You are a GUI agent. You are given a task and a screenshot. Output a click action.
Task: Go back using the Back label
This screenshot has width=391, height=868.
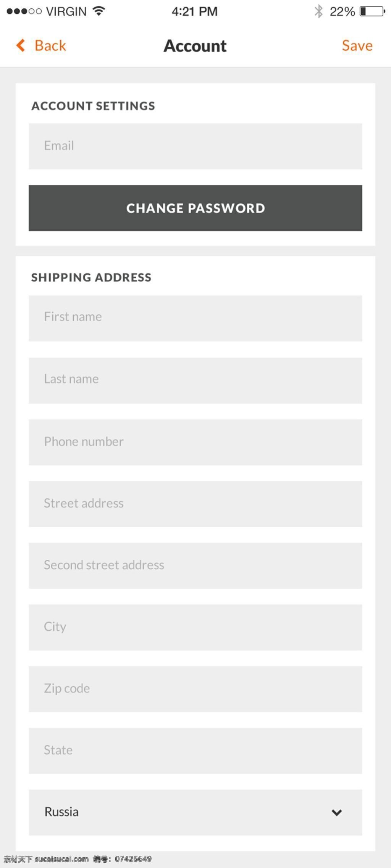coord(50,45)
